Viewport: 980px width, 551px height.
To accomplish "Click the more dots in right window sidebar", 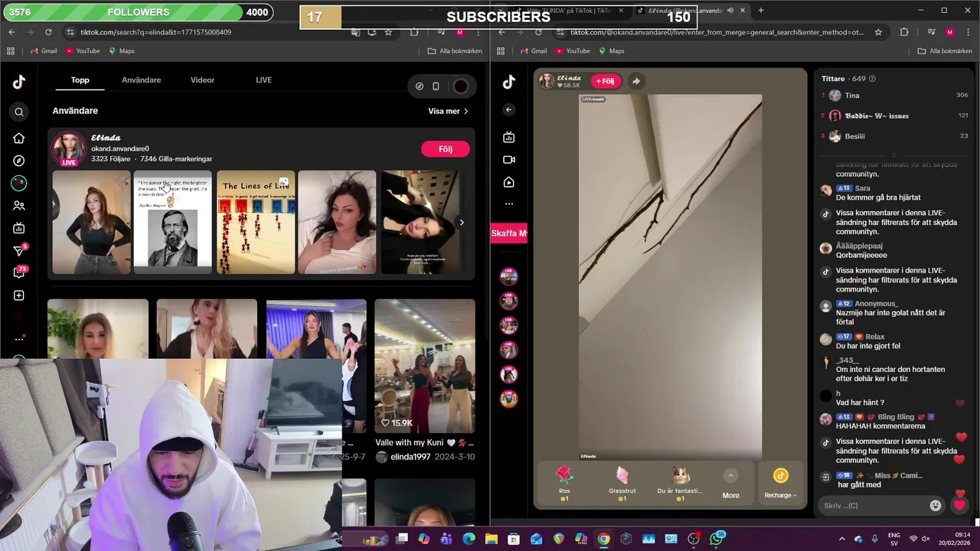I will 509,204.
